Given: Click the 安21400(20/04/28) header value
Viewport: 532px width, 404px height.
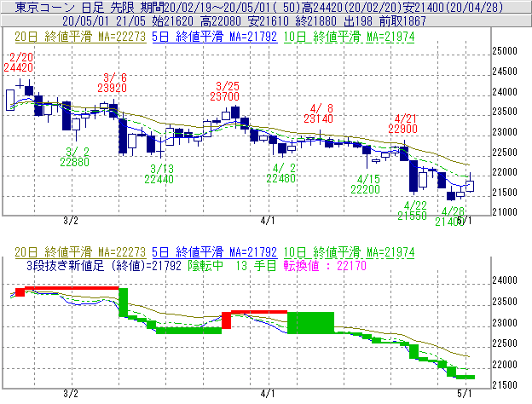Looking at the screenshot, I should (453, 7).
